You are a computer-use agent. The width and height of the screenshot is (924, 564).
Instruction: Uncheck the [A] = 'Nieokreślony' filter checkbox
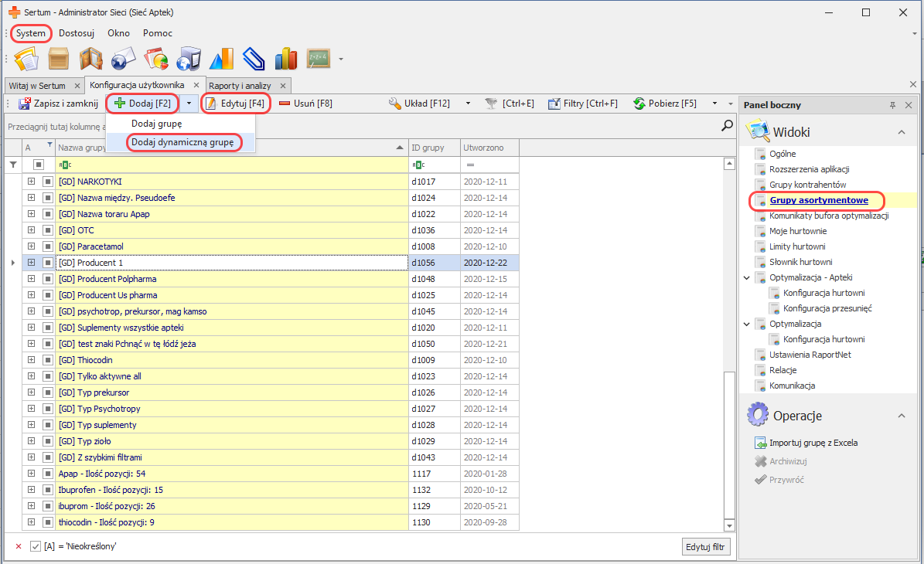click(x=35, y=546)
